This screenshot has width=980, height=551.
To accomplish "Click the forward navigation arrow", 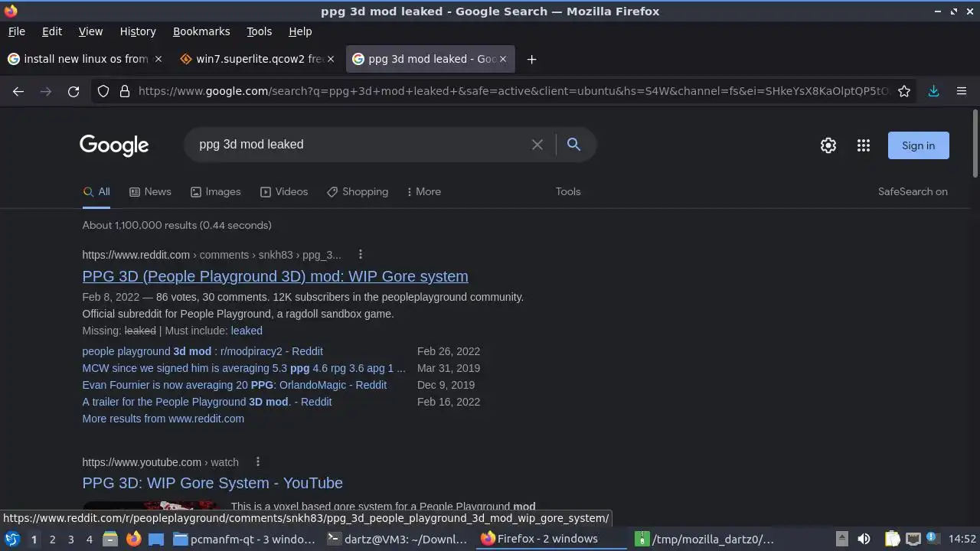I will coord(46,91).
